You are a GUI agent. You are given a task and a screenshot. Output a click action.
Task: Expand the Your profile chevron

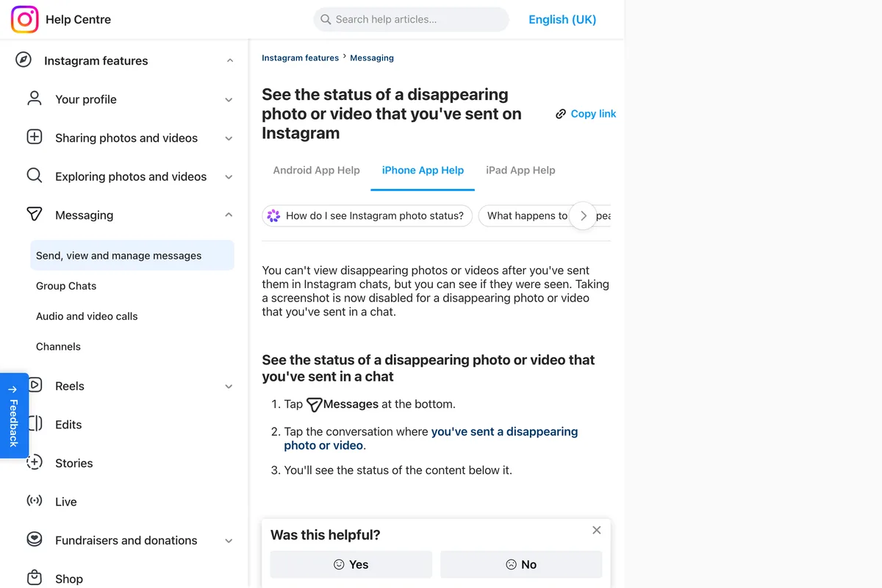[x=229, y=100]
